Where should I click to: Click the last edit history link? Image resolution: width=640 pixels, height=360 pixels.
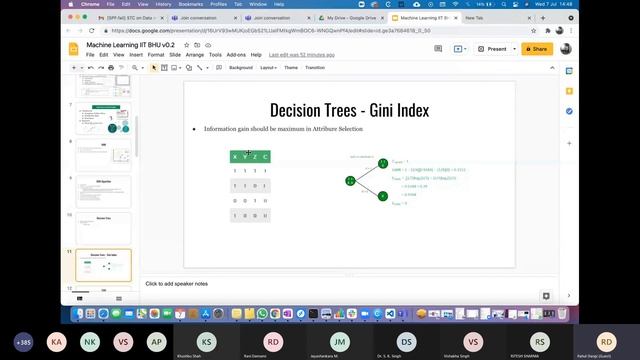point(302,55)
